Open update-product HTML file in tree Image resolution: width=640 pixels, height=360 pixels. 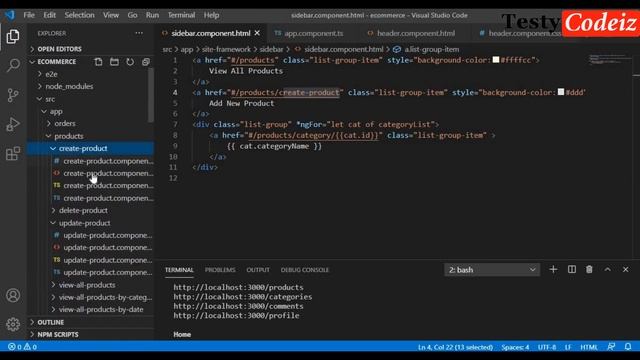pos(103,247)
